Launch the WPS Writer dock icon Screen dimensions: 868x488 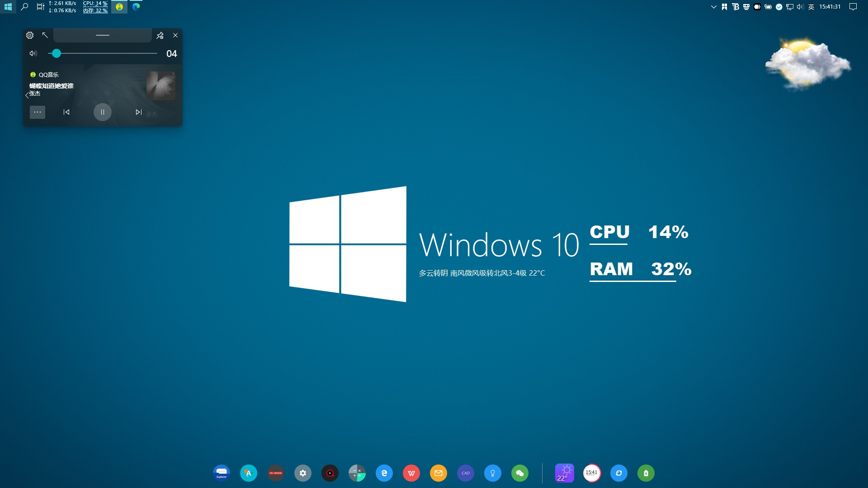[411, 473]
